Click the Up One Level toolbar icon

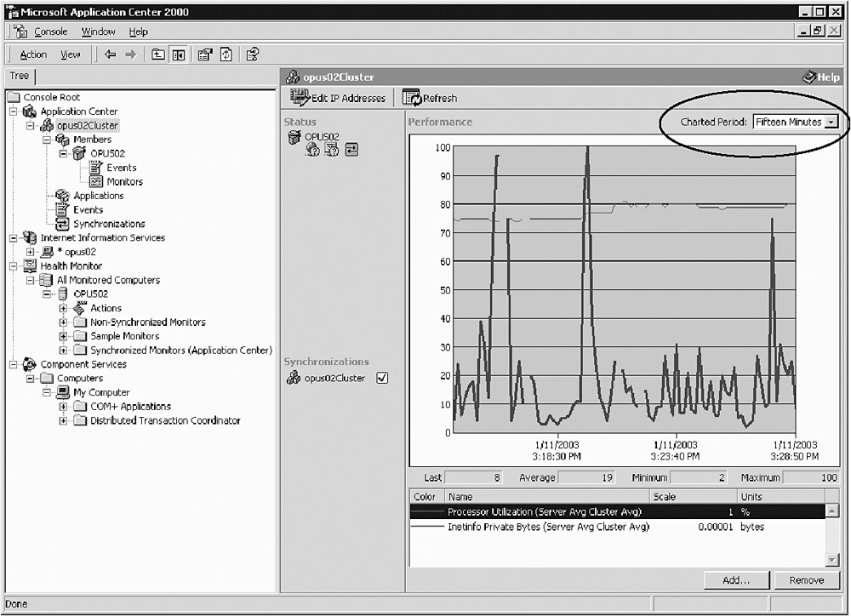(158, 54)
